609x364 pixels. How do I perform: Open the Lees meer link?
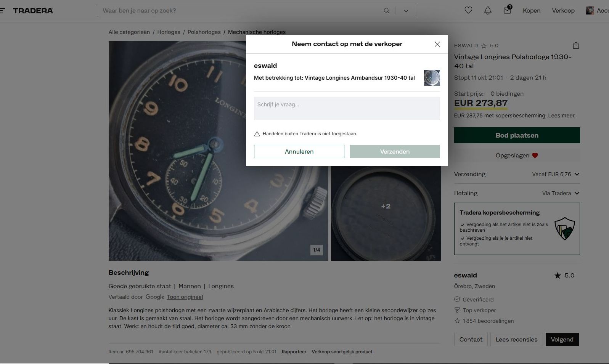pos(561,115)
